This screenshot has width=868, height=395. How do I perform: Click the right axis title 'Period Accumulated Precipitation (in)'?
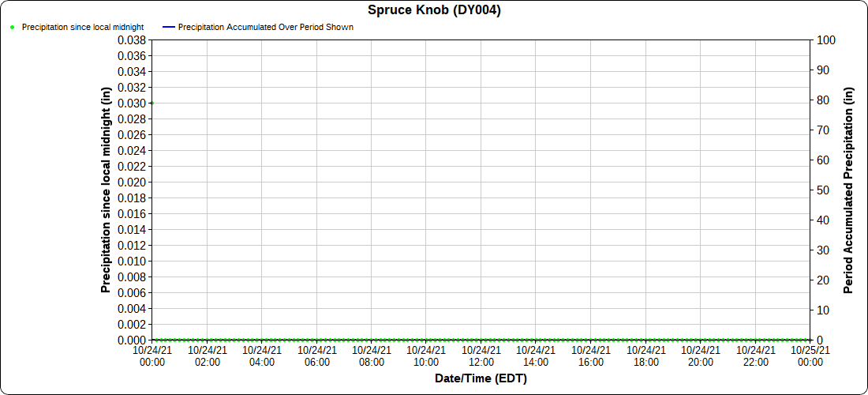(849, 190)
